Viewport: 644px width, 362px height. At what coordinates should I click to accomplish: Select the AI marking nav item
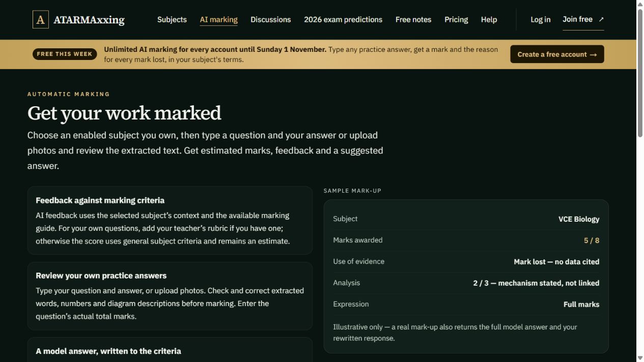pos(219,19)
